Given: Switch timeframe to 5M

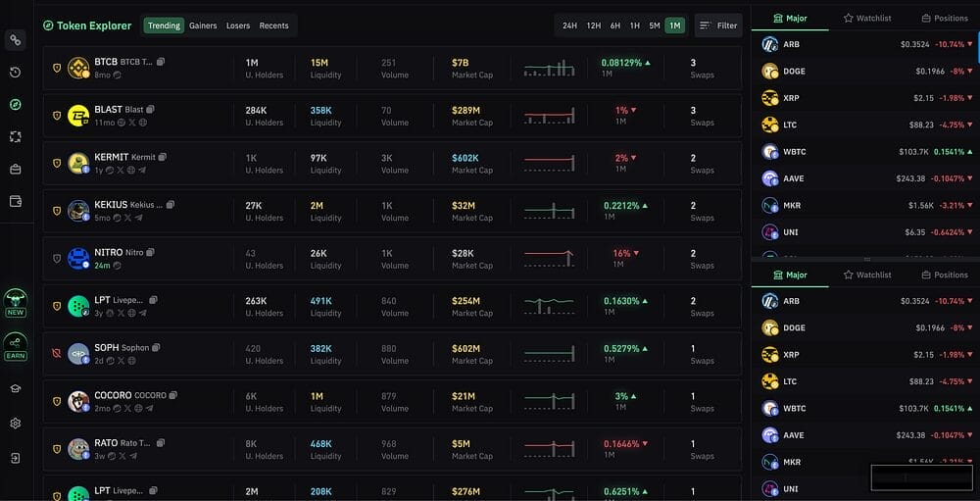Looking at the screenshot, I should pyautogui.click(x=655, y=25).
